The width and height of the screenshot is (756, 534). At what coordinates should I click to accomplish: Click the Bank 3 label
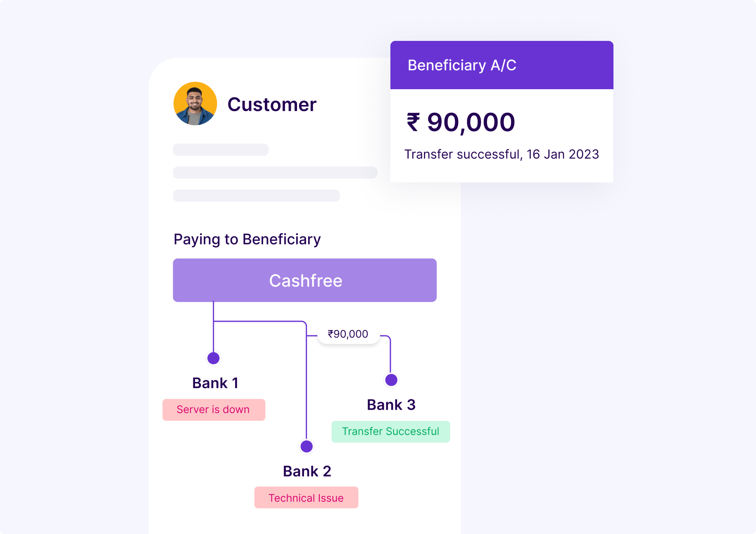[x=391, y=405]
